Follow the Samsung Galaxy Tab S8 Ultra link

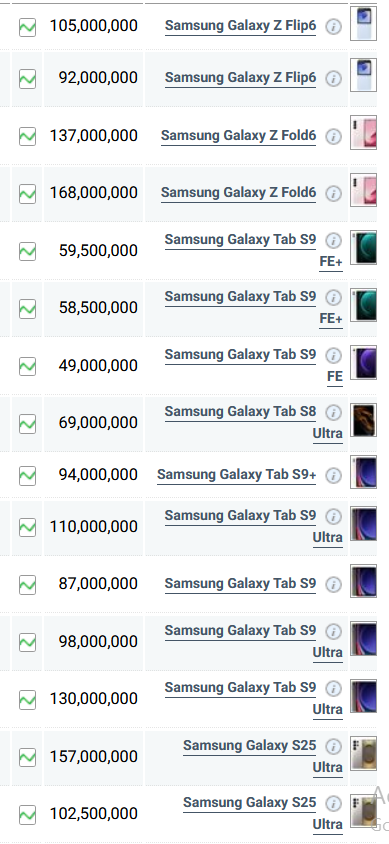[x=253, y=423]
